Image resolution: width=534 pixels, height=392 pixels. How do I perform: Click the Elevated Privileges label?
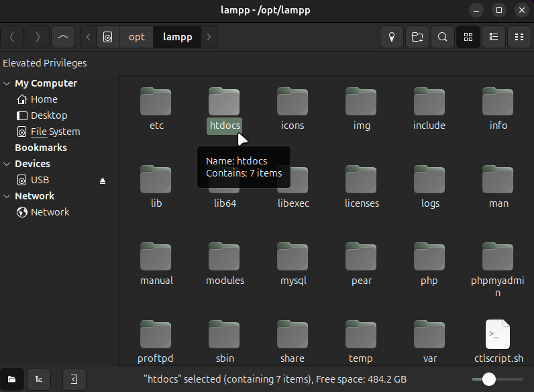[x=45, y=63]
